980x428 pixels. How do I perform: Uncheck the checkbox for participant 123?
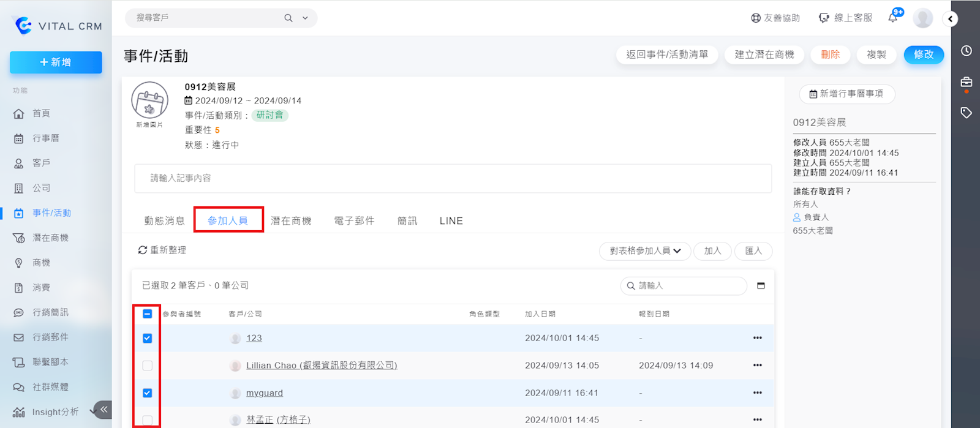click(148, 339)
